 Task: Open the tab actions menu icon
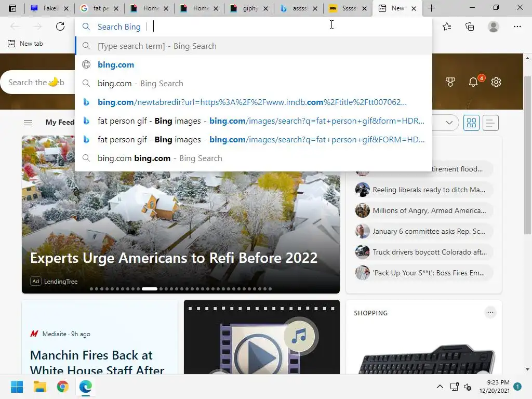click(12, 8)
